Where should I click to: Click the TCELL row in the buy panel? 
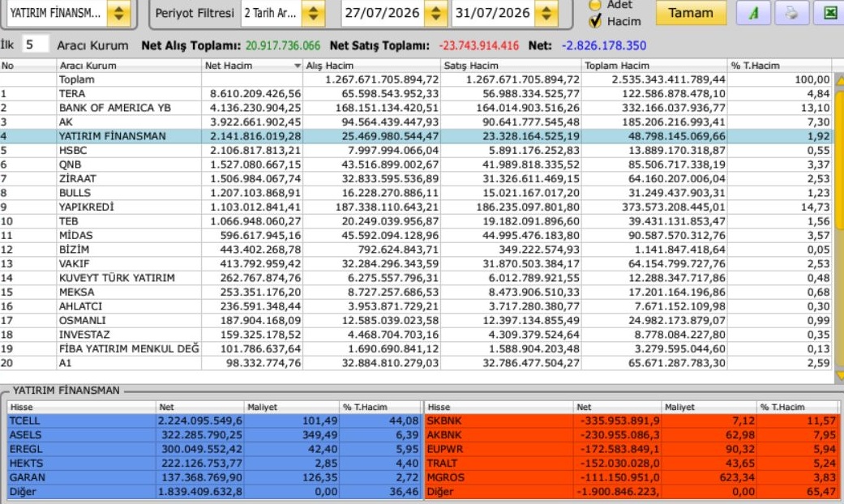click(x=214, y=421)
